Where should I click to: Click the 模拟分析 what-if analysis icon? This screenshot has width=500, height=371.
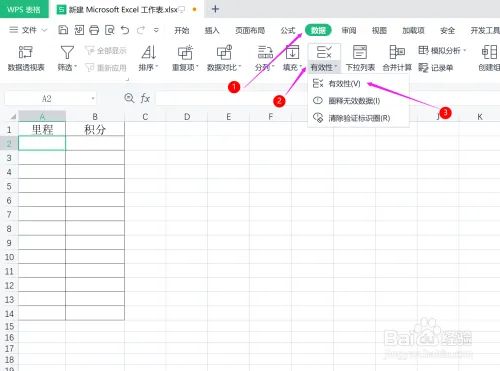[x=423, y=50]
